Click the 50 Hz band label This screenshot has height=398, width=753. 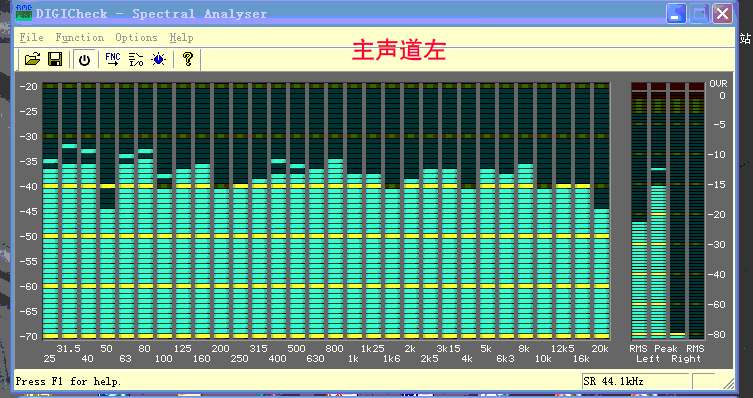point(107,349)
